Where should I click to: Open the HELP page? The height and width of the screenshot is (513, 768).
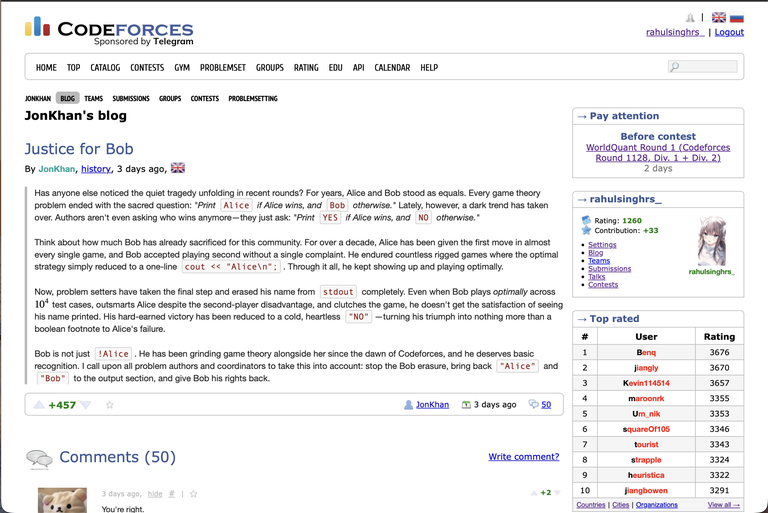[x=429, y=68]
